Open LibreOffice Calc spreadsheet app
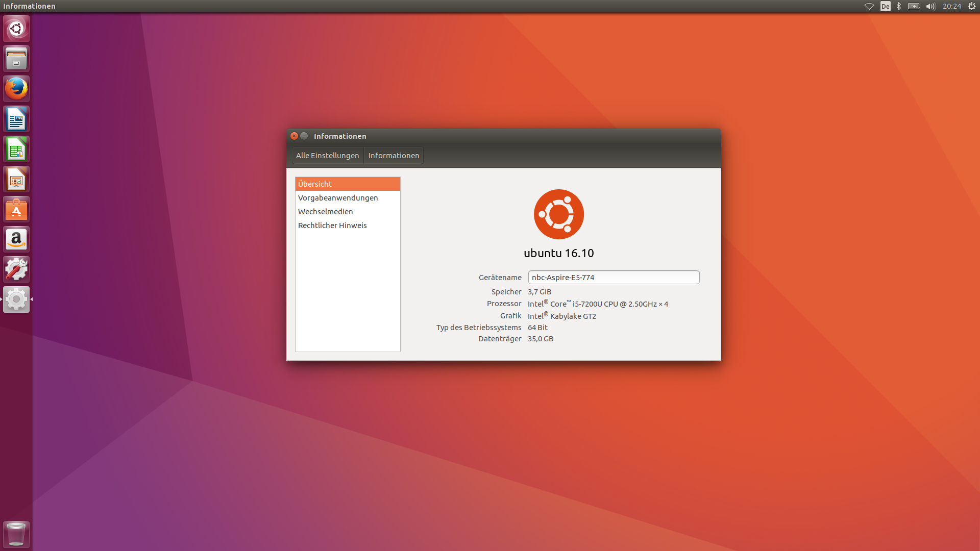 pos(16,149)
